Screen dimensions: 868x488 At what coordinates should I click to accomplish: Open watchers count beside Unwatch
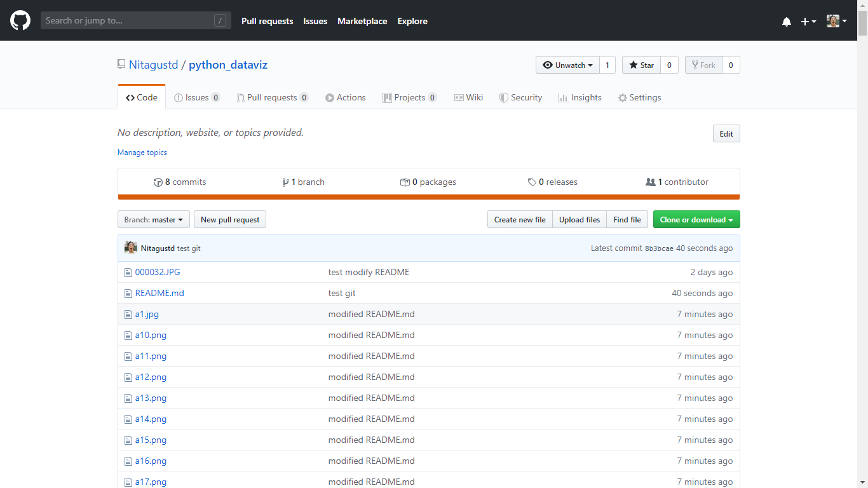click(x=607, y=65)
